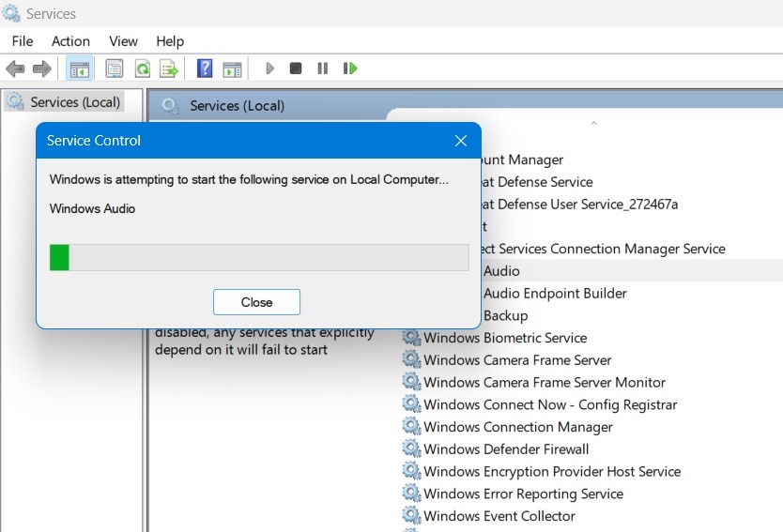The height and width of the screenshot is (532, 783).
Task: Click the Pause Service toolbar icon
Action: 323,68
